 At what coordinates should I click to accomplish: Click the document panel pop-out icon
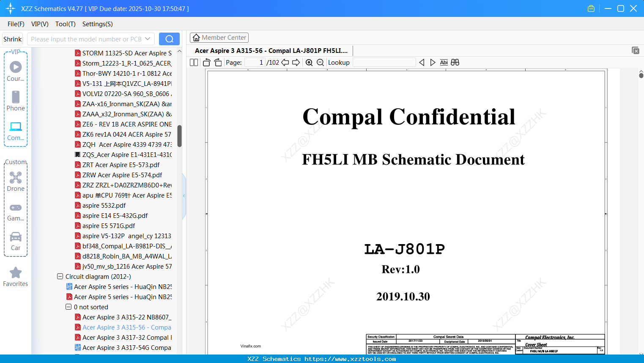pyautogui.click(x=636, y=50)
